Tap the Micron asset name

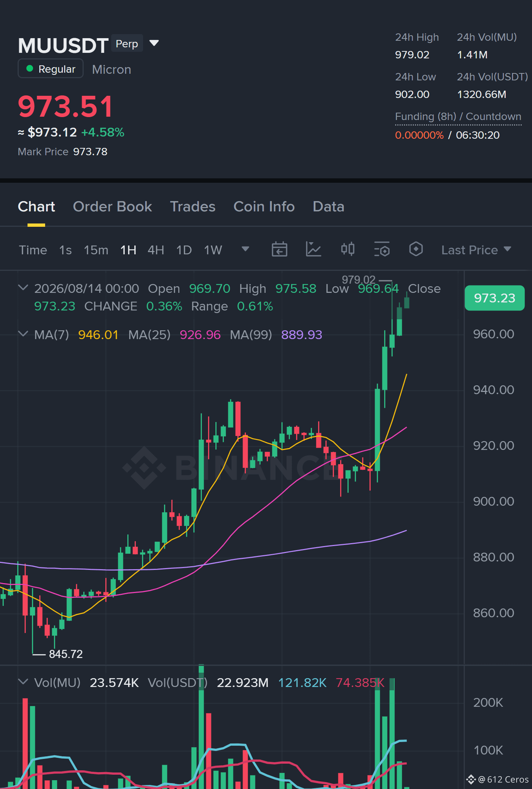point(112,69)
